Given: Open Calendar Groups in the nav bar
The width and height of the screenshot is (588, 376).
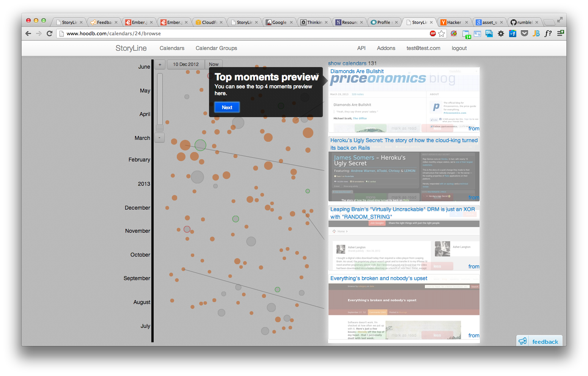Looking at the screenshot, I should tap(216, 48).
